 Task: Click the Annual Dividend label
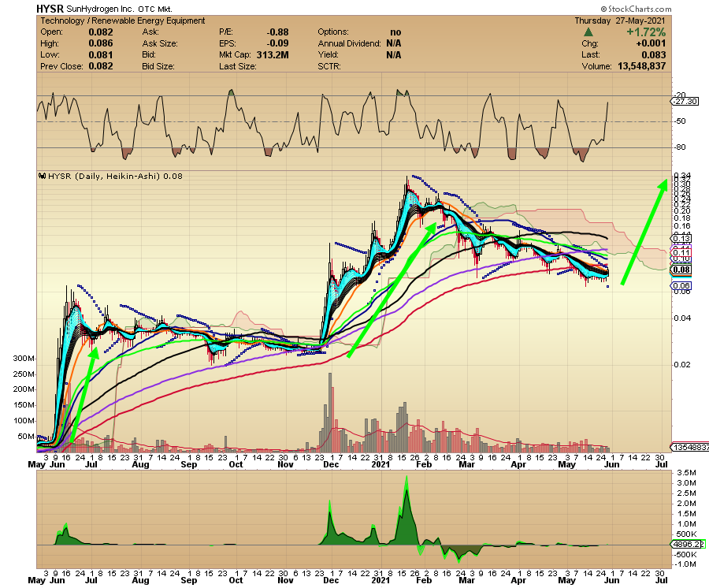350,43
